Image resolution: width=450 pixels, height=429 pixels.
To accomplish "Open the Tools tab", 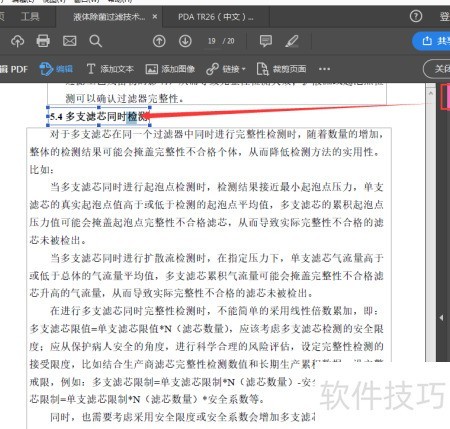I will 30,16.
